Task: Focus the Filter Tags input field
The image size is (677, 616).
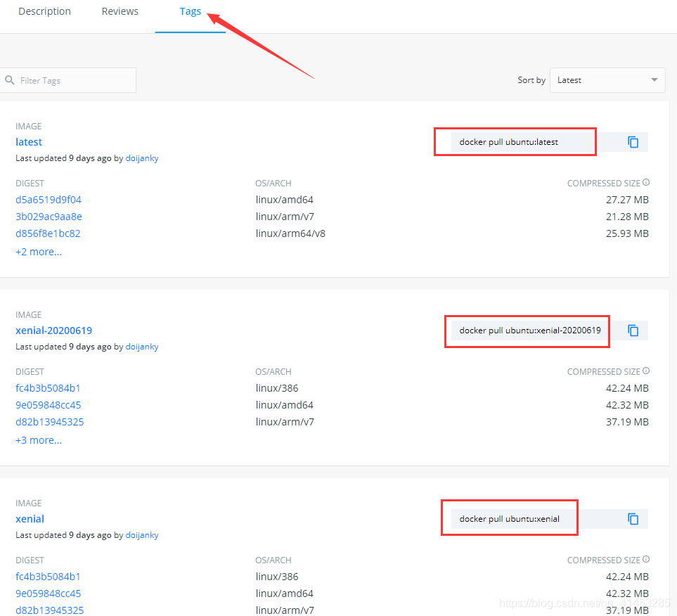Action: click(68, 80)
